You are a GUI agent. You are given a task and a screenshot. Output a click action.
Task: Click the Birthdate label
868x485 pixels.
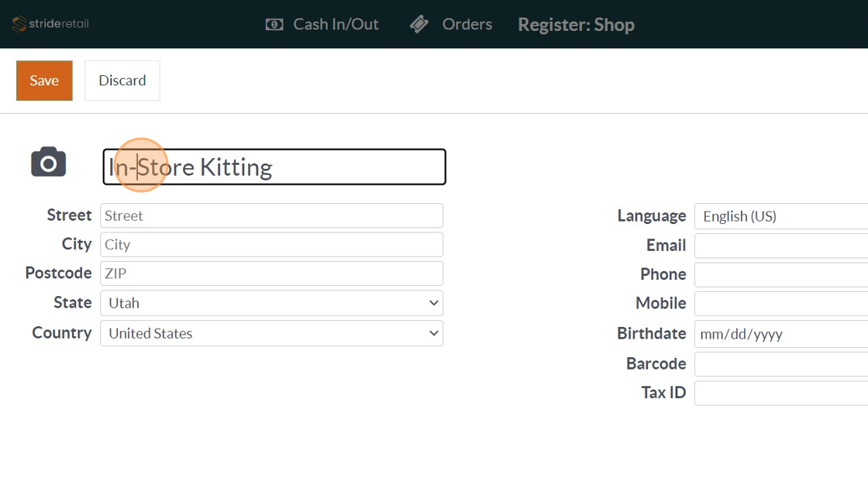[652, 333]
